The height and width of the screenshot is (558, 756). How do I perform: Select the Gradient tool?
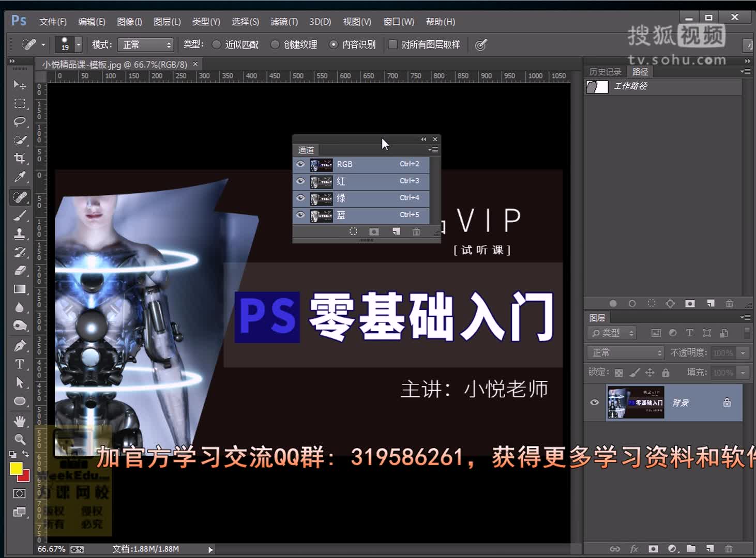point(20,289)
